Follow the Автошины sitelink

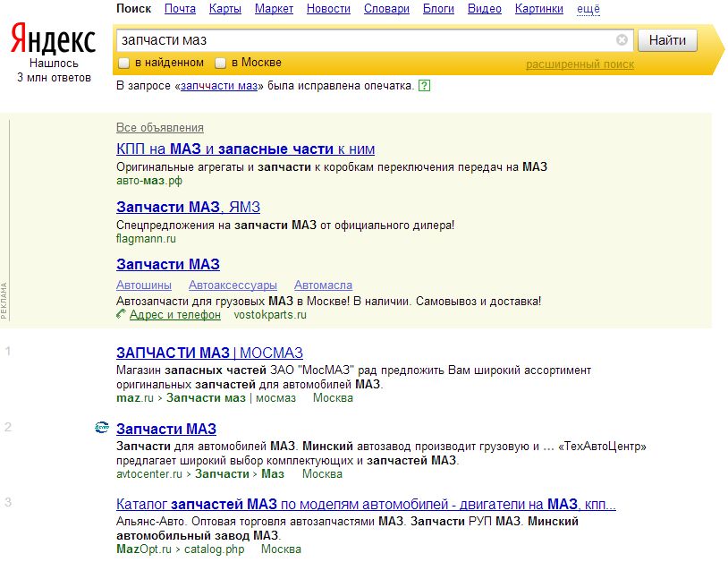tap(144, 285)
